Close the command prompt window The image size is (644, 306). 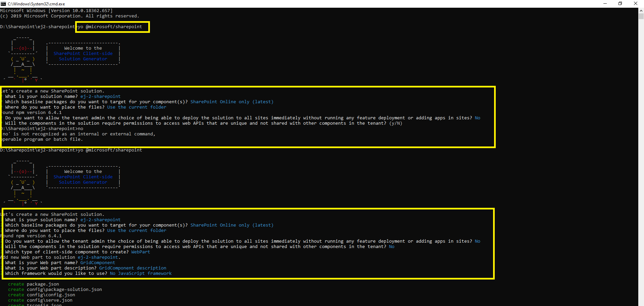tap(636, 4)
